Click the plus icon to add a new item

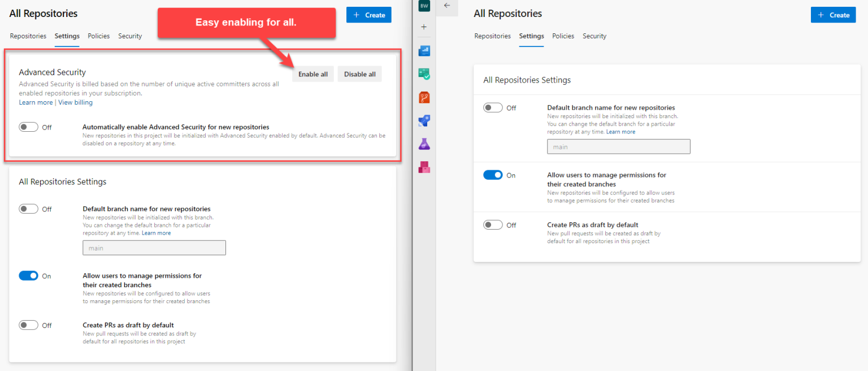424,27
